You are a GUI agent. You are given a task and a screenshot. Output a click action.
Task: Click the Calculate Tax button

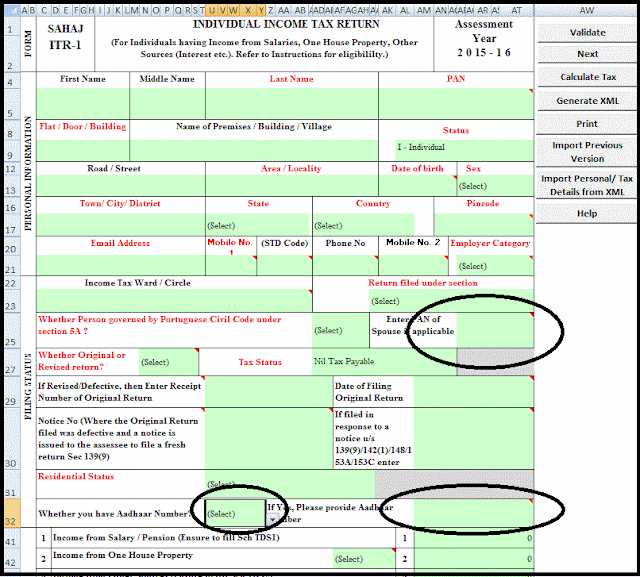pos(587,77)
